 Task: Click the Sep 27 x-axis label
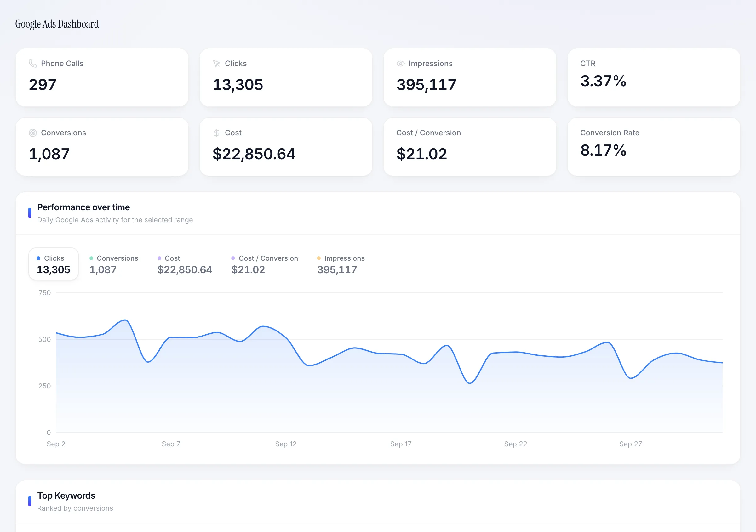(x=631, y=444)
